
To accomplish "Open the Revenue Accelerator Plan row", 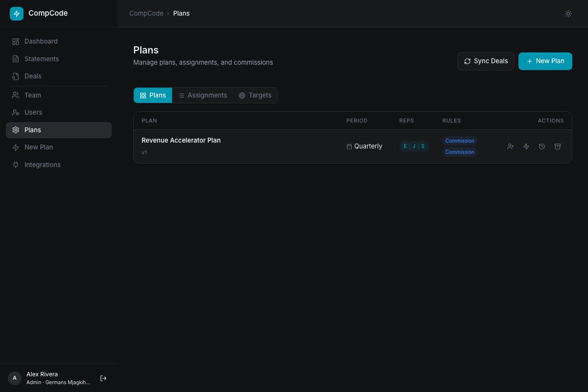I will [353, 147].
